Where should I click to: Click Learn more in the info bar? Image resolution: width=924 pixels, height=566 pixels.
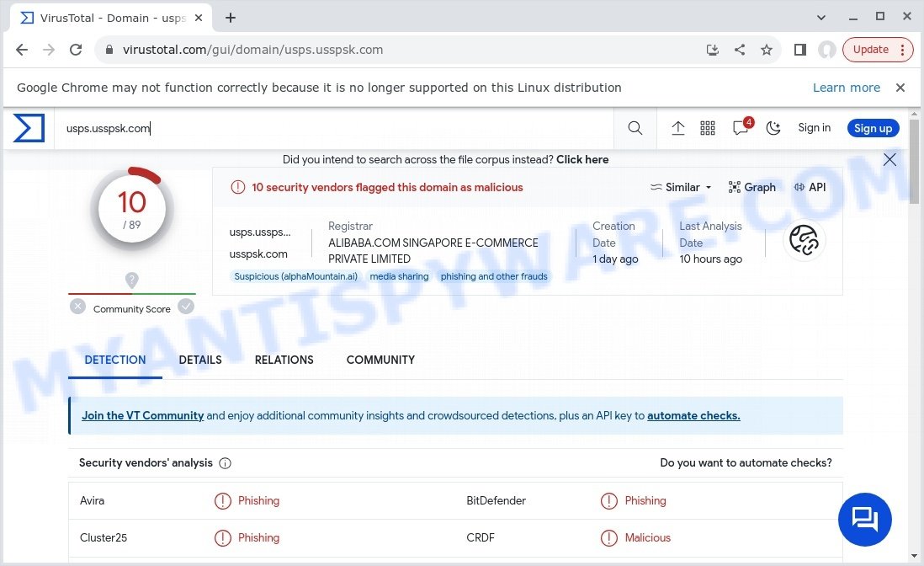pyautogui.click(x=847, y=88)
